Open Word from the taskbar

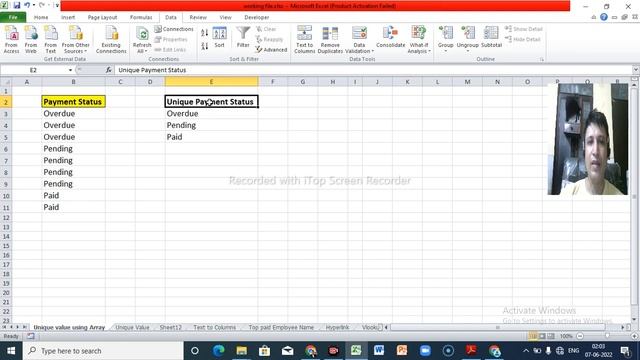(379, 351)
